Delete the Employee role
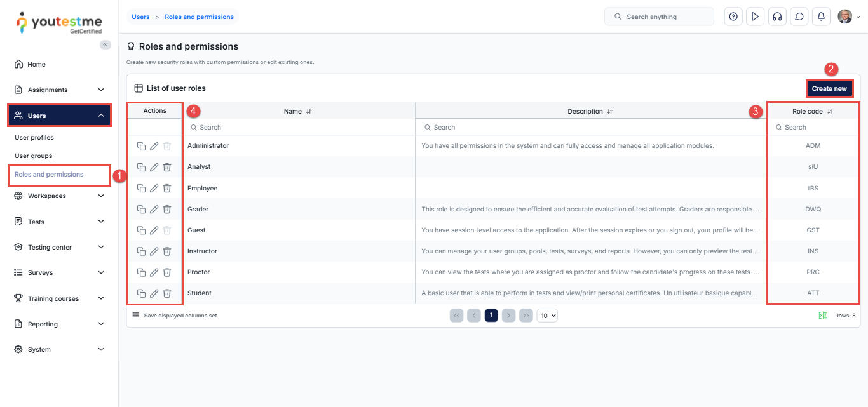The image size is (868, 407). 166,188
